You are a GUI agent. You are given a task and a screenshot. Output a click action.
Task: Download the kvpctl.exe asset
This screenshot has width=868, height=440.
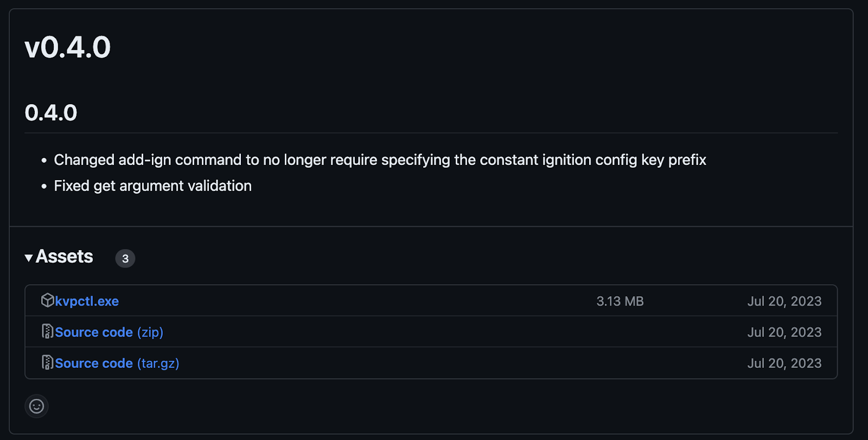point(87,301)
